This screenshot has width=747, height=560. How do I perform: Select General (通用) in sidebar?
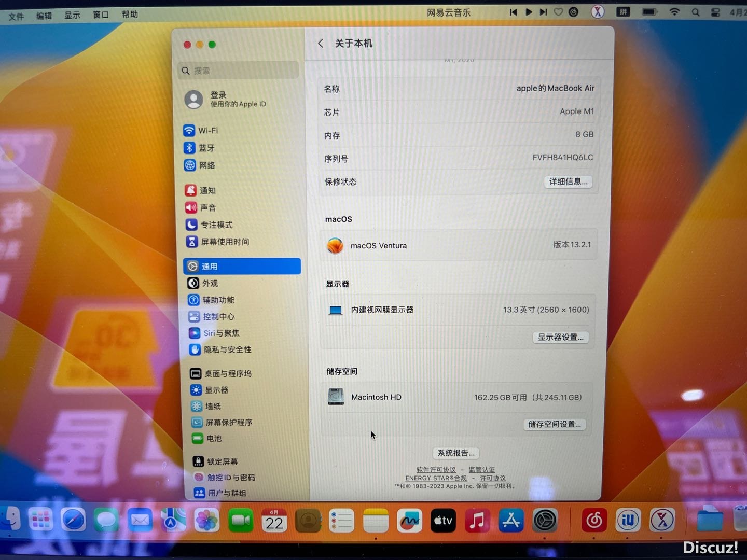[x=242, y=266]
